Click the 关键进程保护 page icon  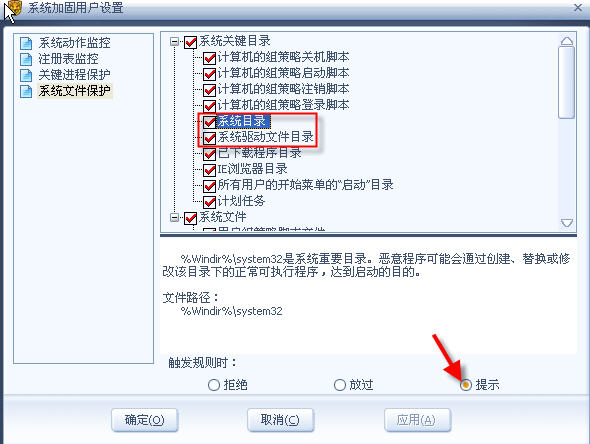(x=26, y=75)
